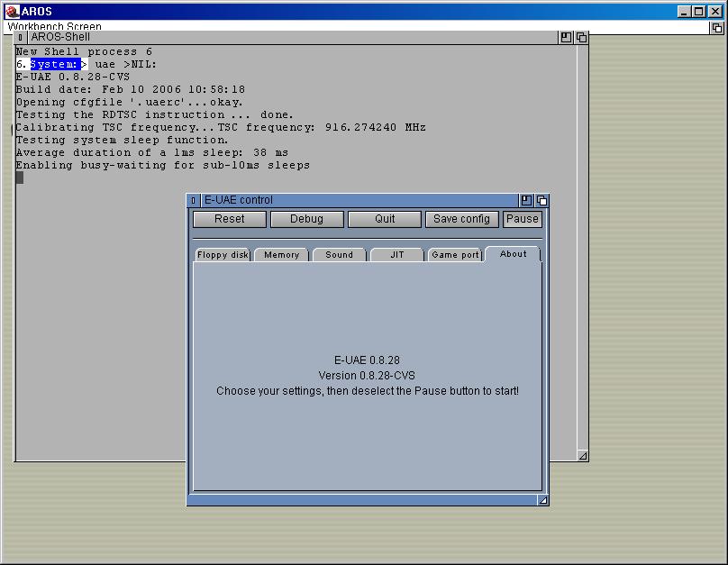This screenshot has width=728, height=565.
Task: Click the 'Choose your settings' instruction text
Action: pyautogui.click(x=368, y=391)
